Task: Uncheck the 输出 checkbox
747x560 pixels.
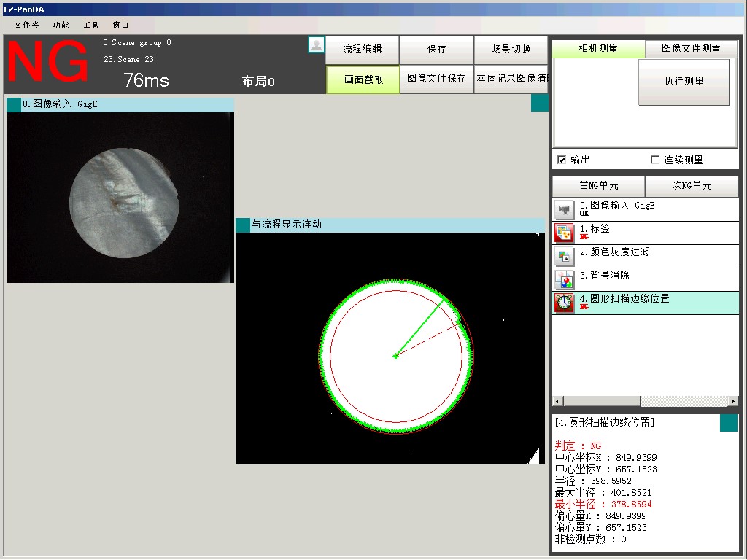Action: pos(562,160)
